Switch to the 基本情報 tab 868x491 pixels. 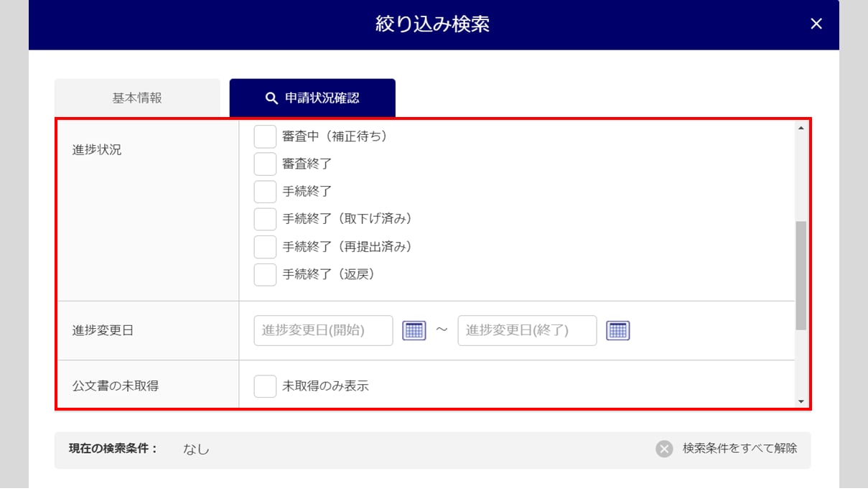click(137, 98)
